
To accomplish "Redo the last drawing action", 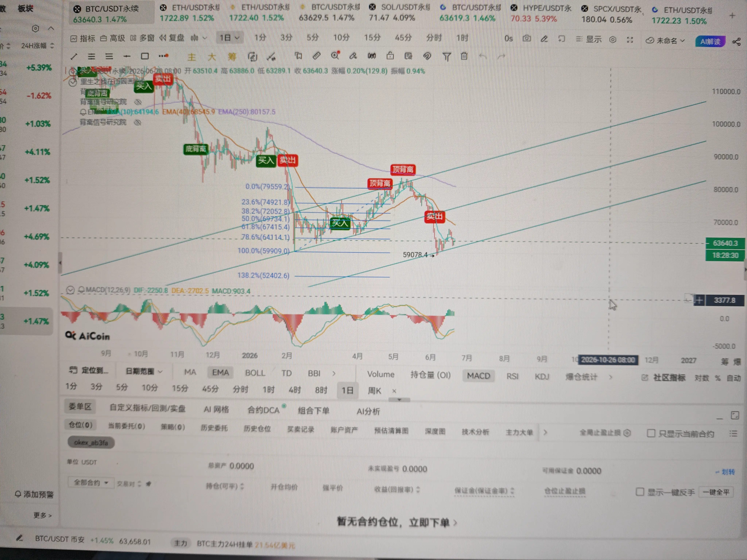I will tap(501, 57).
